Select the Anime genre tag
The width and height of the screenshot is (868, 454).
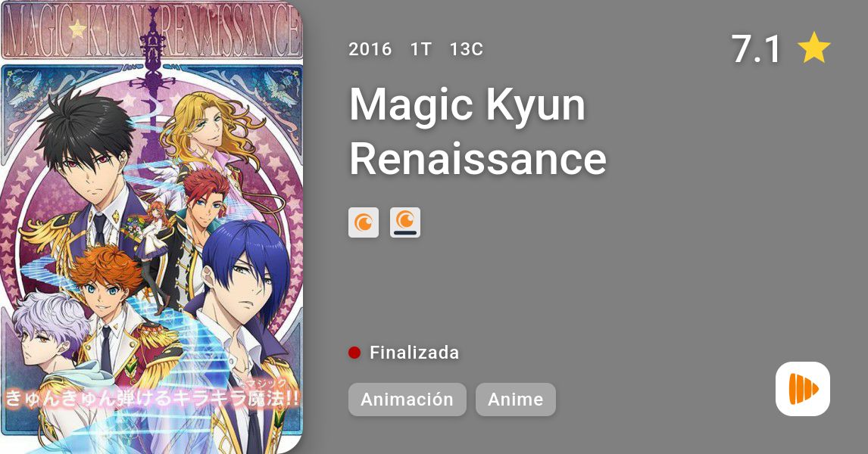[515, 400]
